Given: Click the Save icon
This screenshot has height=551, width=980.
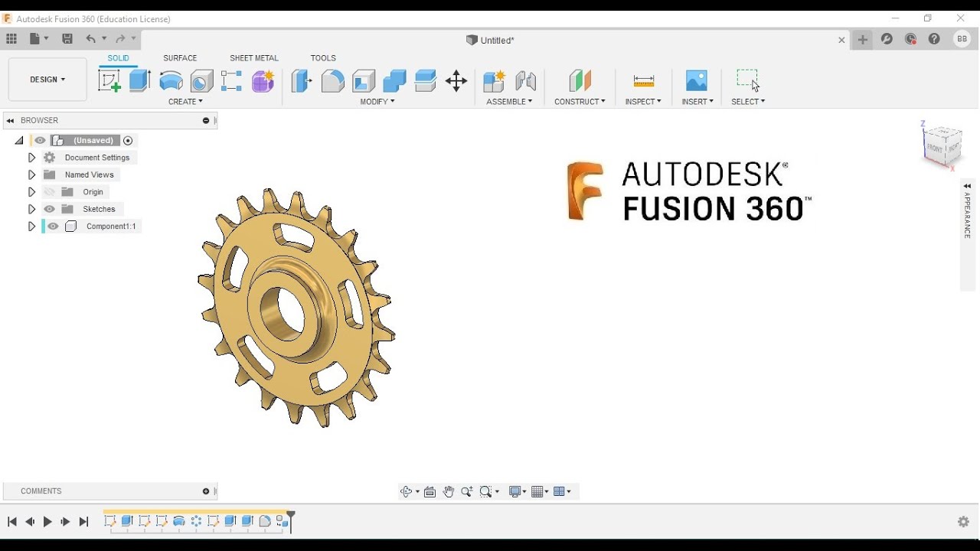Looking at the screenshot, I should [x=67, y=38].
